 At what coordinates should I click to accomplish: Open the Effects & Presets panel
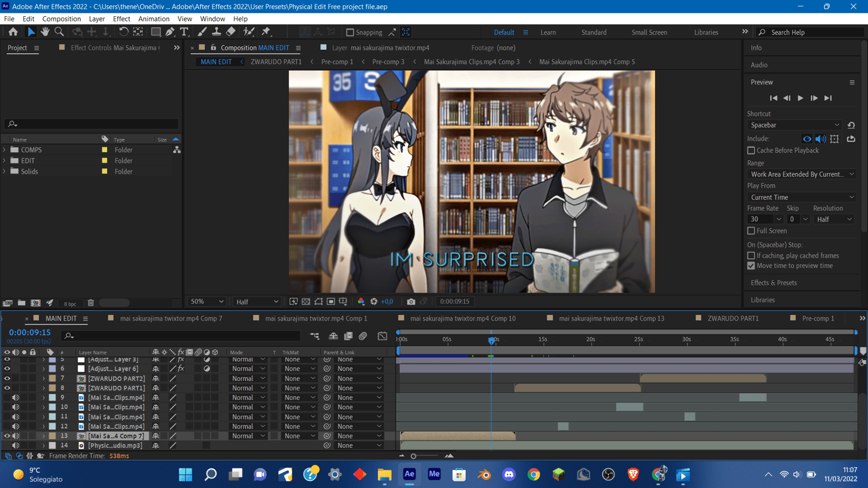[774, 283]
